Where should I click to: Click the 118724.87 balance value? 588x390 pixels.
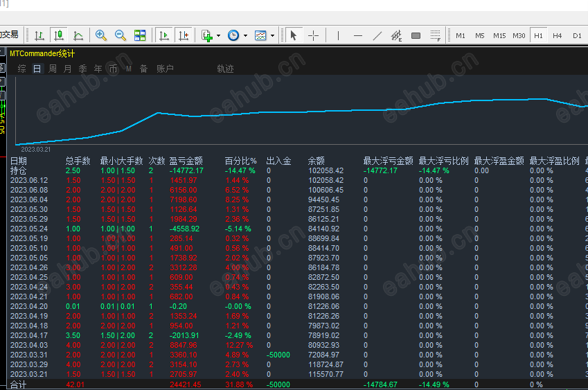pyautogui.click(x=326, y=364)
